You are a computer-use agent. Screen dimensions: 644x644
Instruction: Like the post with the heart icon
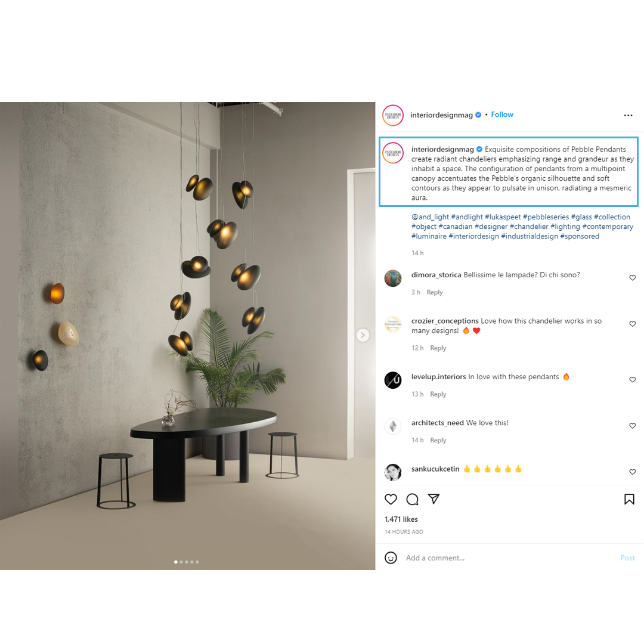coord(391,500)
